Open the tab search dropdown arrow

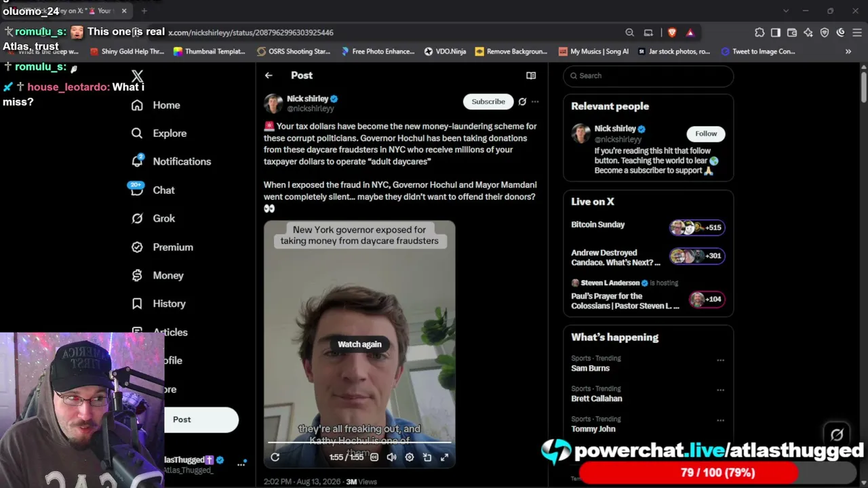786,11
